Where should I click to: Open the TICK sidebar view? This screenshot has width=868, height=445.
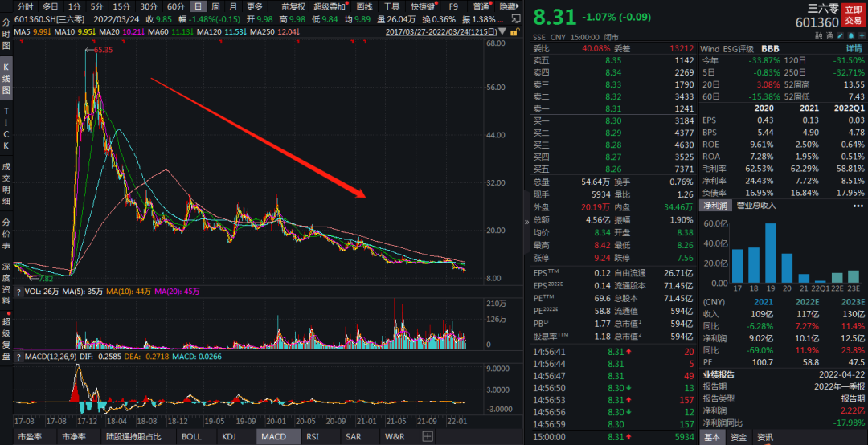pos(6,127)
